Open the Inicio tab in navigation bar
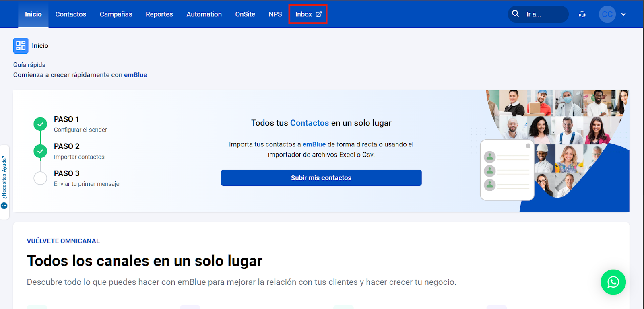Viewport: 644px width, 309px height. pos(33,14)
